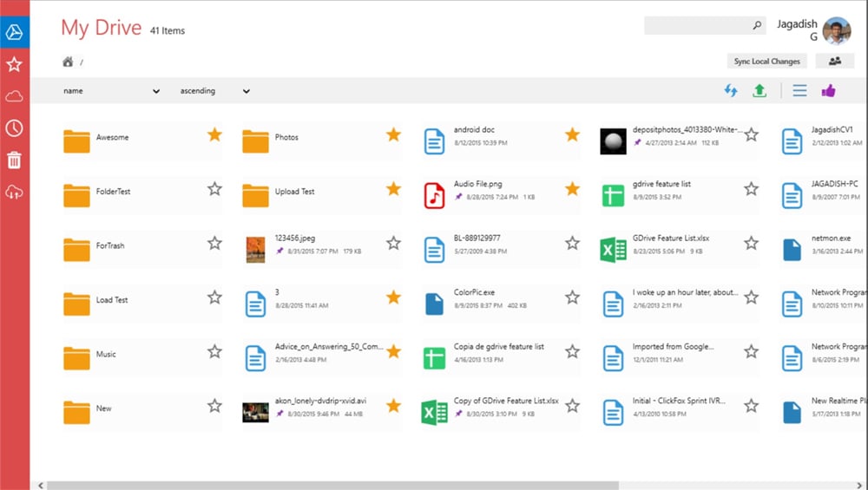The width and height of the screenshot is (868, 490).
Task: Open the Trash bin in sidebar
Action: click(x=14, y=160)
